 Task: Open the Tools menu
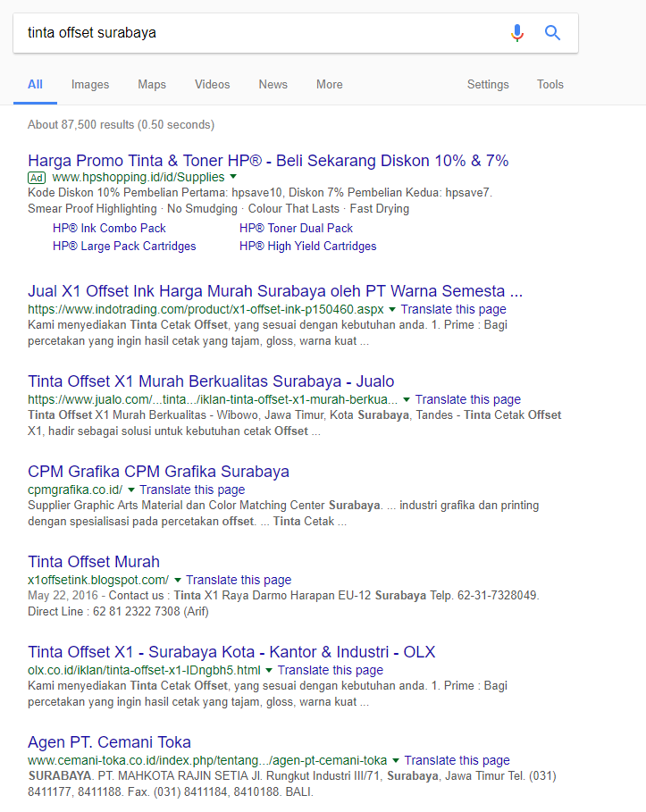click(x=550, y=84)
